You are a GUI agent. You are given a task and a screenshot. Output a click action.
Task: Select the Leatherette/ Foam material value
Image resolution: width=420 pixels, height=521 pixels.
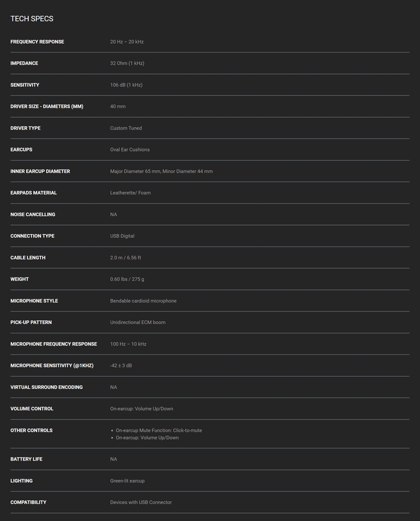click(131, 193)
